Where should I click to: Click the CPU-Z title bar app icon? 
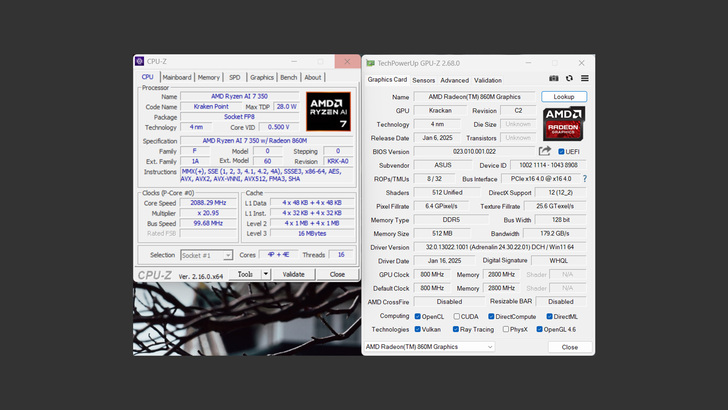140,61
